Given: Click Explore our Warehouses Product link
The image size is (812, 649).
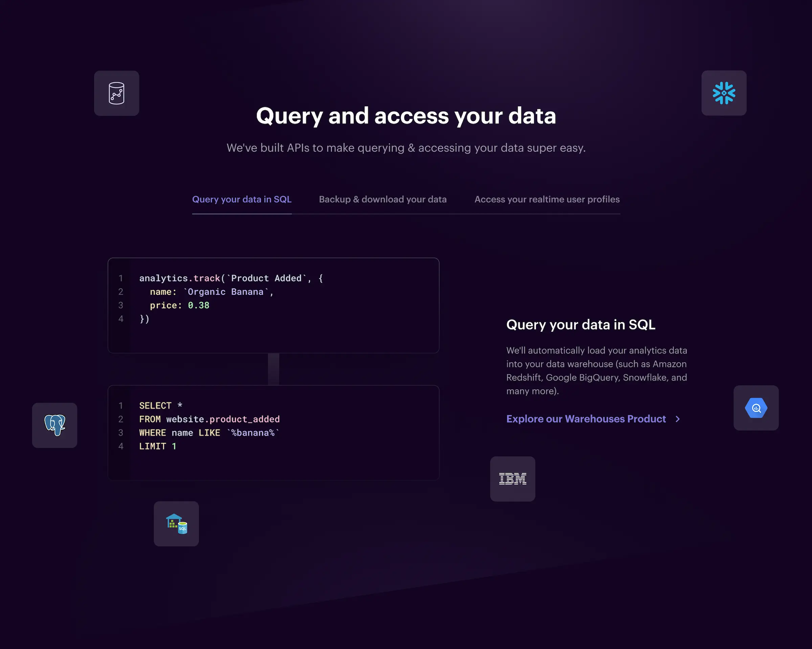Looking at the screenshot, I should [x=586, y=419].
